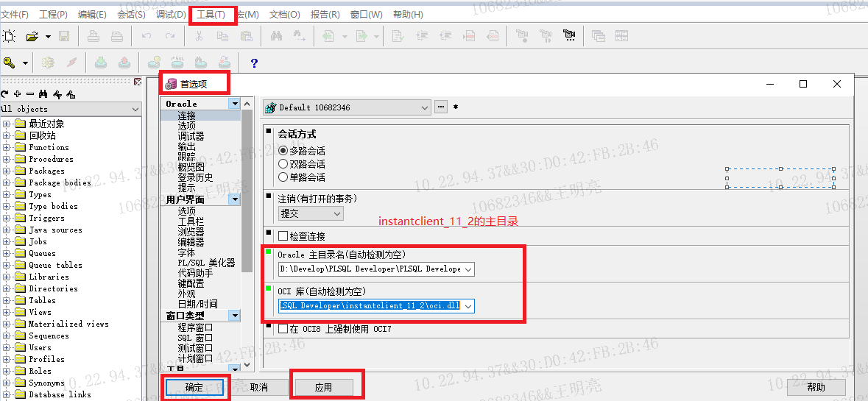Click binoculars icon in object browser panel
Screen dimensions: 868x401
click(x=43, y=94)
